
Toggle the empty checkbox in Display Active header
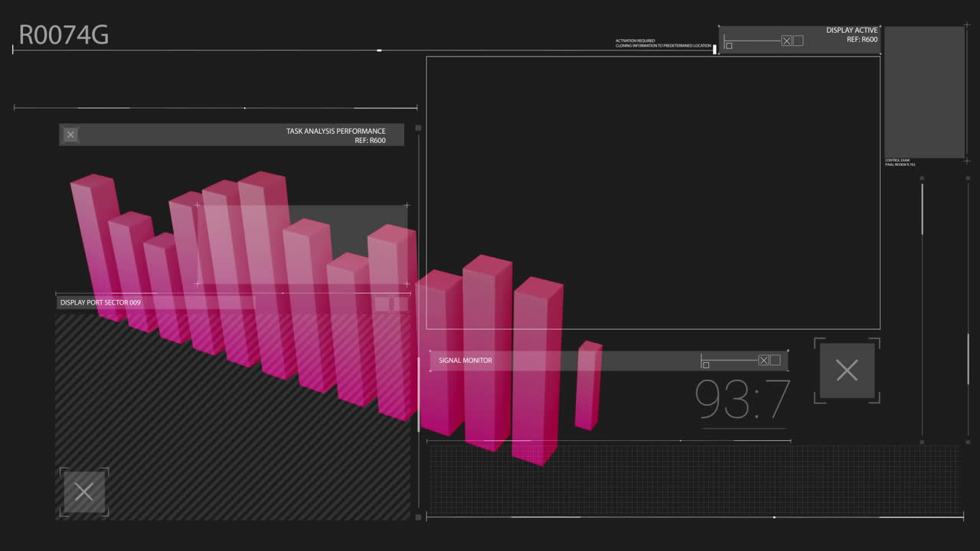tap(798, 41)
